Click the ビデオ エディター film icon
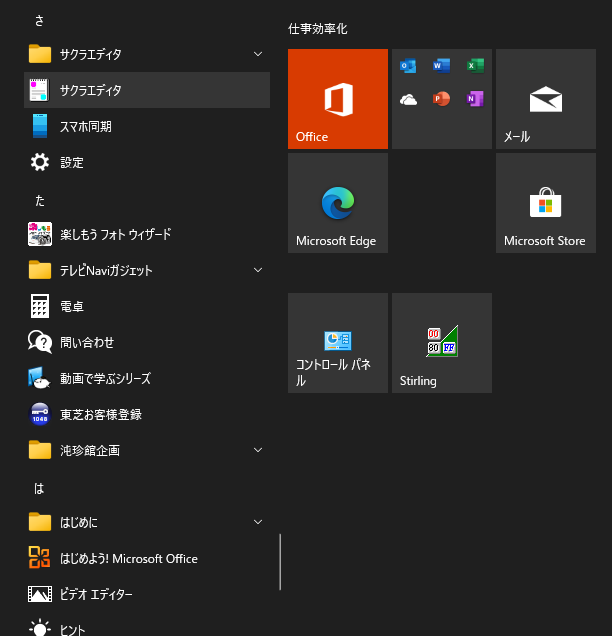 [40, 594]
